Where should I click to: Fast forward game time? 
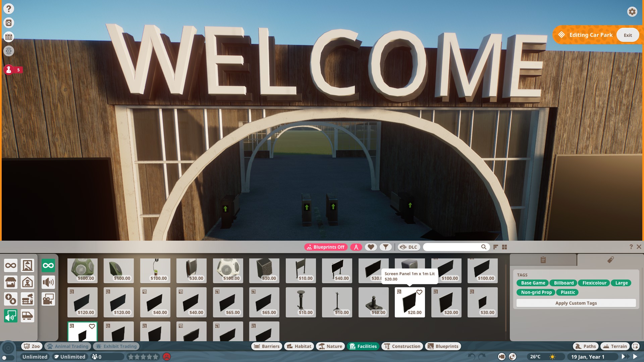click(x=625, y=357)
